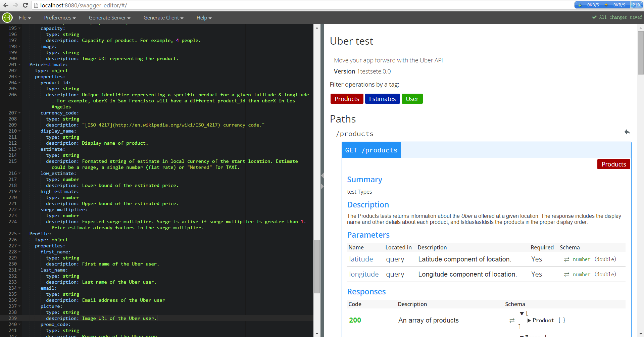Click the preview pane scrollbar thumb
The width and height of the screenshot is (644, 337).
coord(641,53)
